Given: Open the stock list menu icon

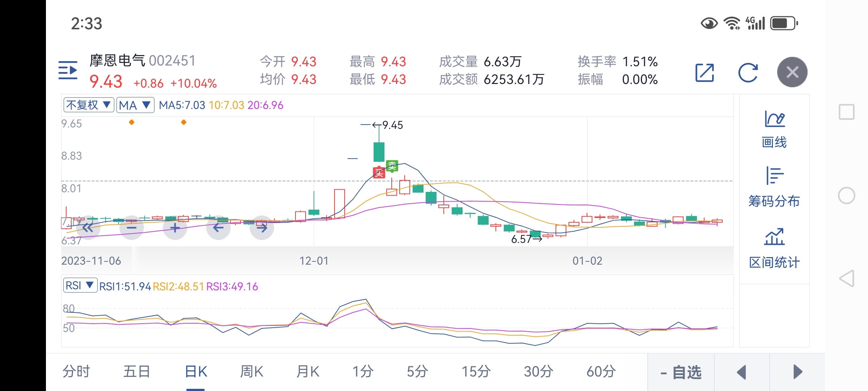Looking at the screenshot, I should 68,70.
